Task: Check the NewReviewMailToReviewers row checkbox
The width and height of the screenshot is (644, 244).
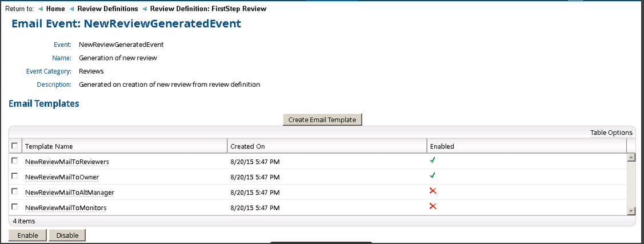Action: tap(15, 161)
